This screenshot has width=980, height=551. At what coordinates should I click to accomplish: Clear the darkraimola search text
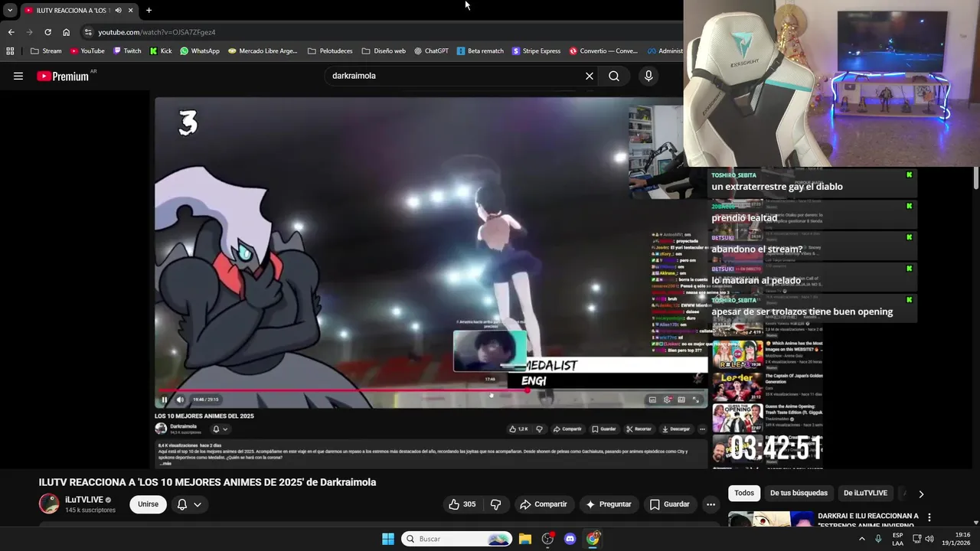[589, 76]
